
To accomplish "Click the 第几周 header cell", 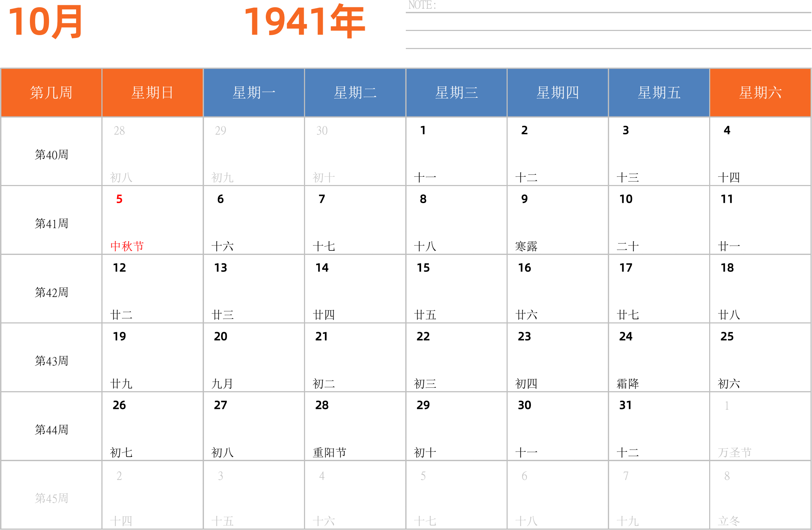I will point(51,93).
